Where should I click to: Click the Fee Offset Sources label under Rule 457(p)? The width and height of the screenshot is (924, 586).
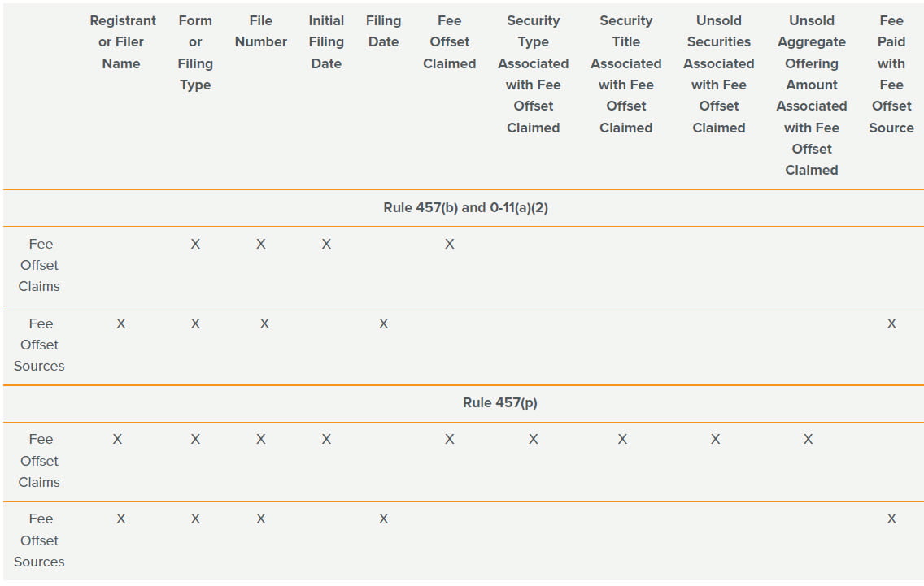click(x=40, y=540)
